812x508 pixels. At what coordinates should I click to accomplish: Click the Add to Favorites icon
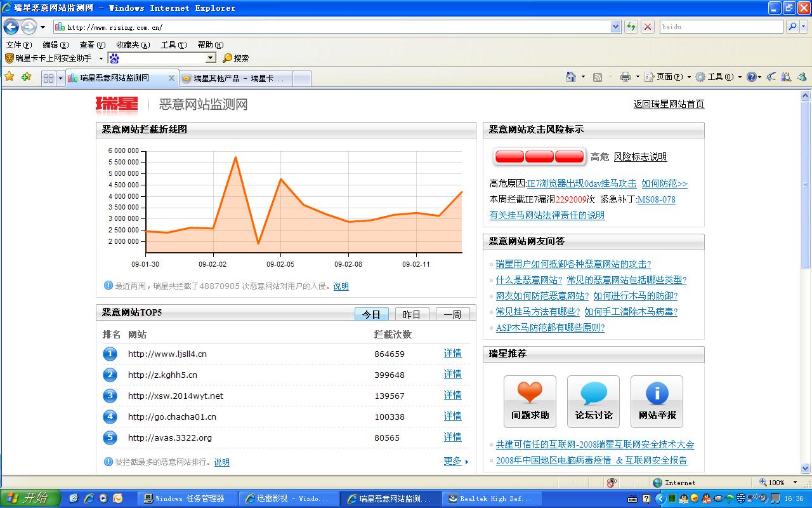[26, 77]
